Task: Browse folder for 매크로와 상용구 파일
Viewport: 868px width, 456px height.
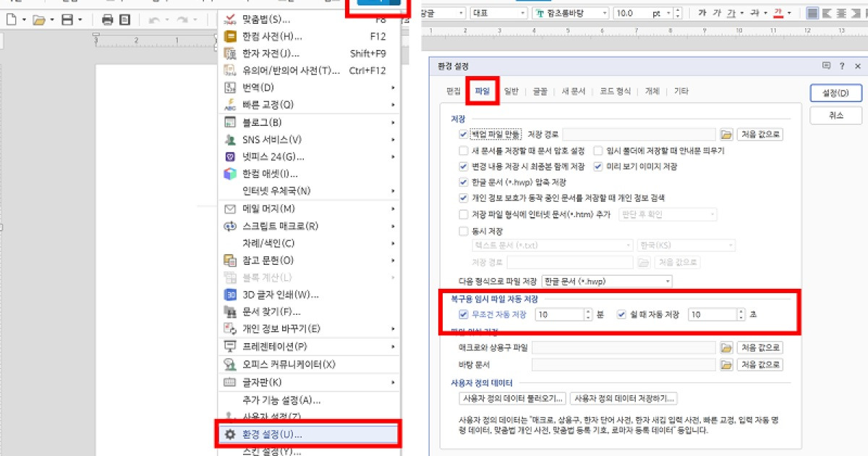Action: pyautogui.click(x=727, y=348)
